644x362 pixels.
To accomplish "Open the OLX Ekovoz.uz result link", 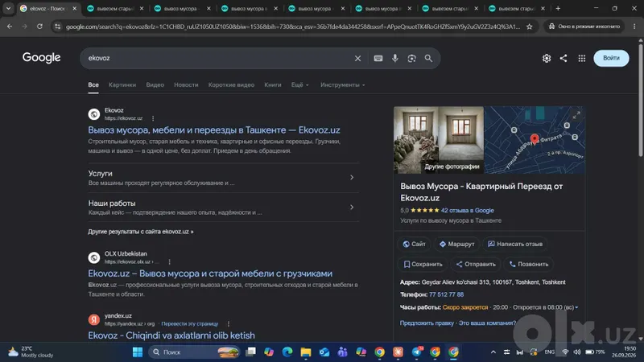I will 210,274.
